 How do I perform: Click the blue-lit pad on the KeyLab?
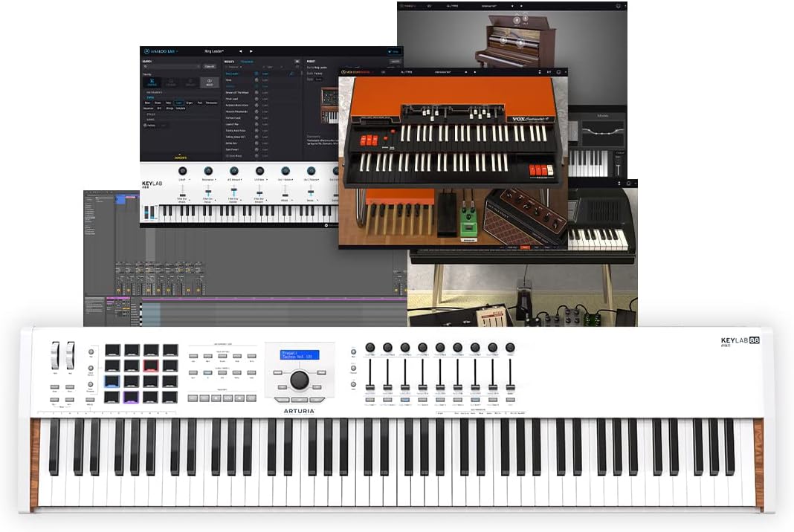112,381
